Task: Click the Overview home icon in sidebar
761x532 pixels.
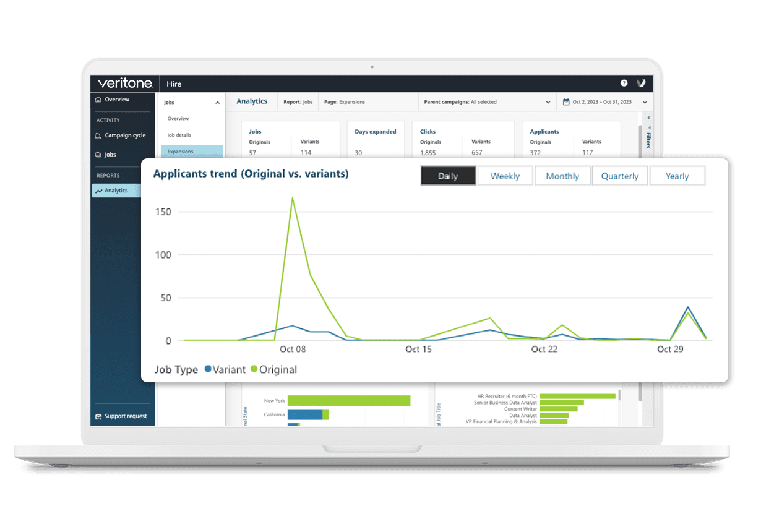Action: [98, 100]
